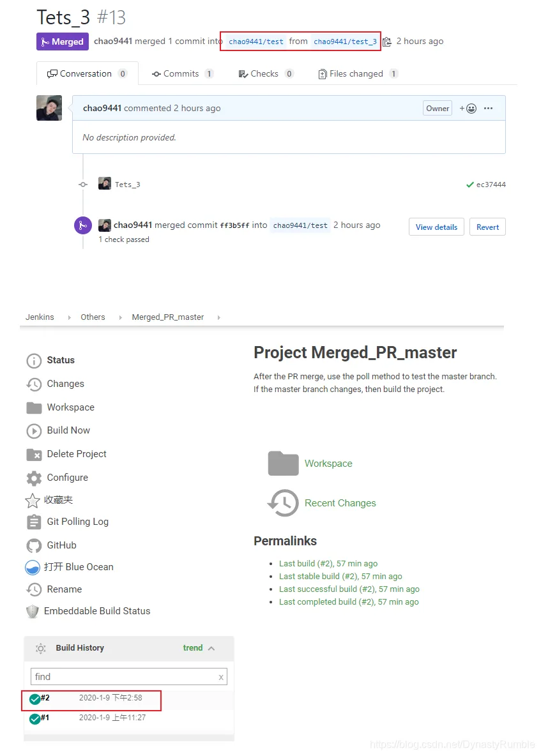
Task: Click the large Workspace folder icon in main panel
Action: coord(283,464)
